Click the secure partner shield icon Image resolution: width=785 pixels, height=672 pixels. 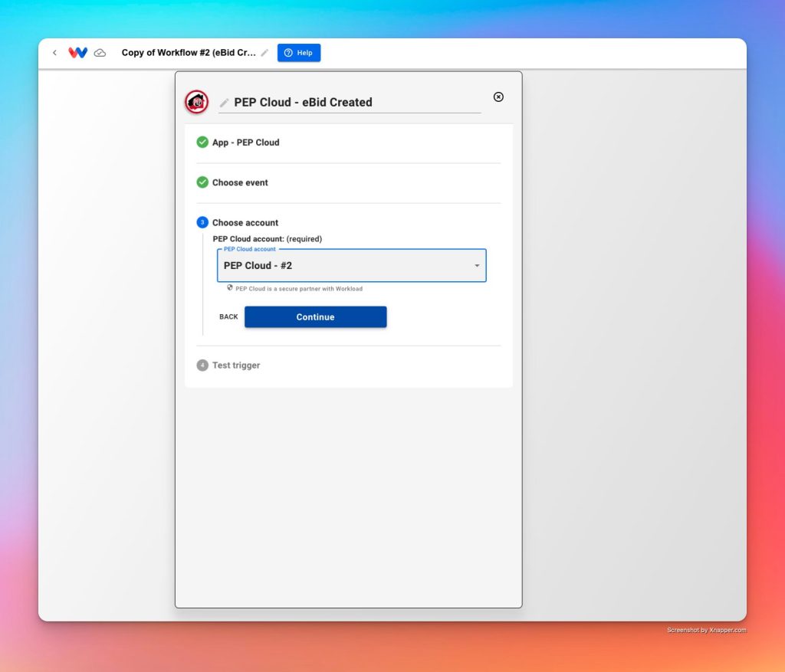click(x=230, y=287)
